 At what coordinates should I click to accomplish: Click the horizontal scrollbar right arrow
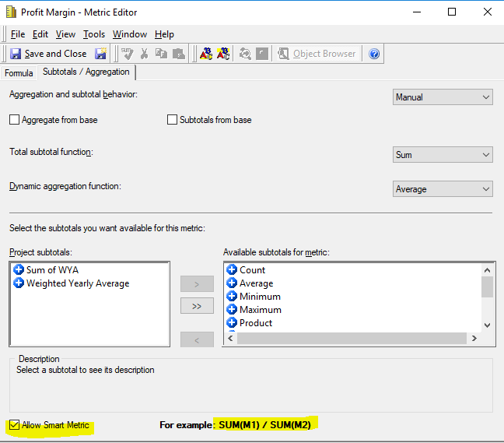coord(474,338)
